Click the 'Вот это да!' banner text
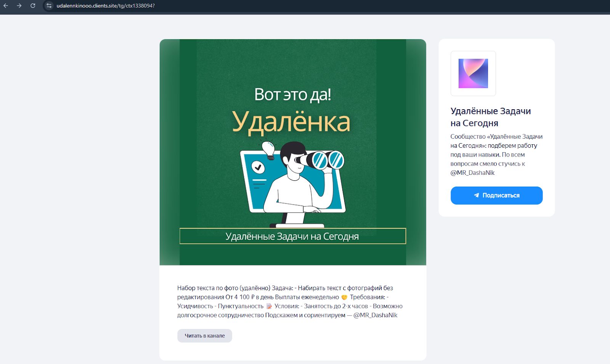 coord(292,94)
